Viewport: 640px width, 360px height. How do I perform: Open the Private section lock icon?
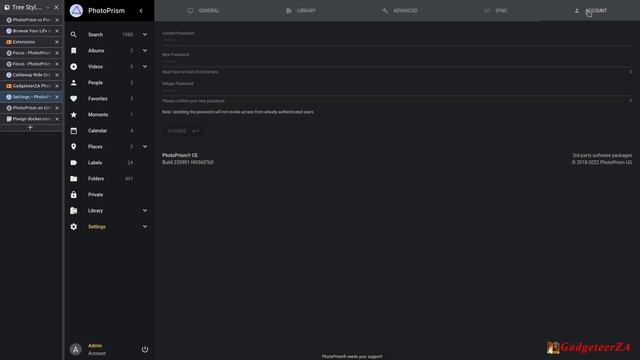73,195
